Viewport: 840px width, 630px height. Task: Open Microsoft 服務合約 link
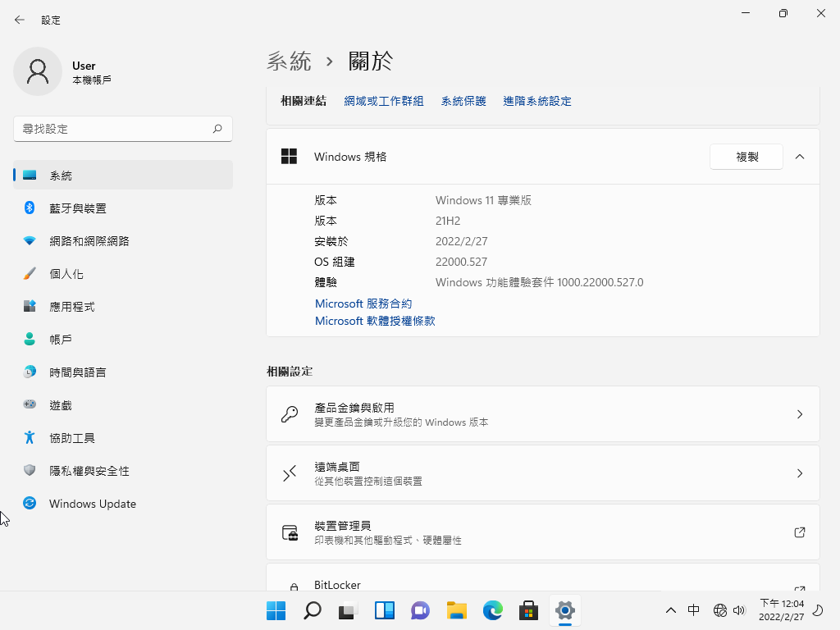tap(363, 304)
